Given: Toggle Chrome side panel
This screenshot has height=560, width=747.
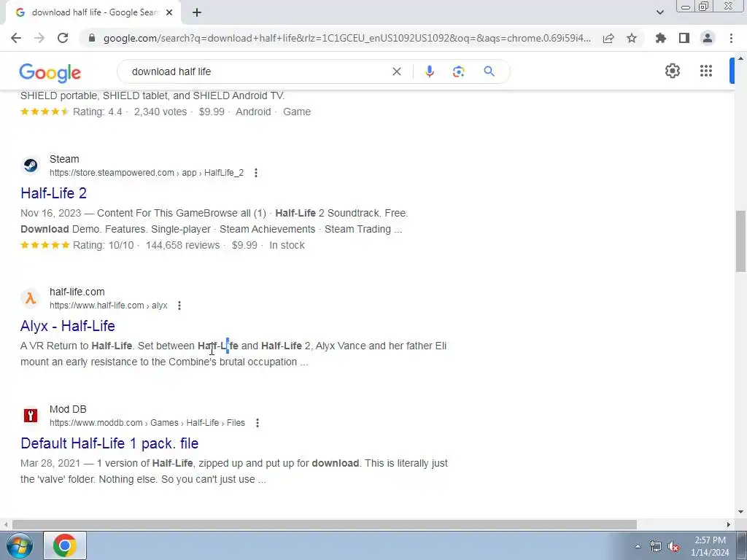Looking at the screenshot, I should coord(684,38).
